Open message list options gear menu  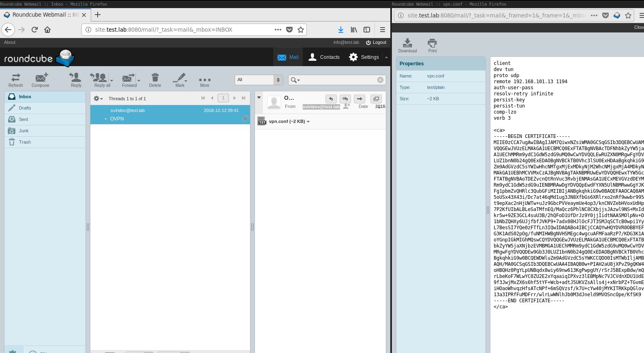click(98, 99)
